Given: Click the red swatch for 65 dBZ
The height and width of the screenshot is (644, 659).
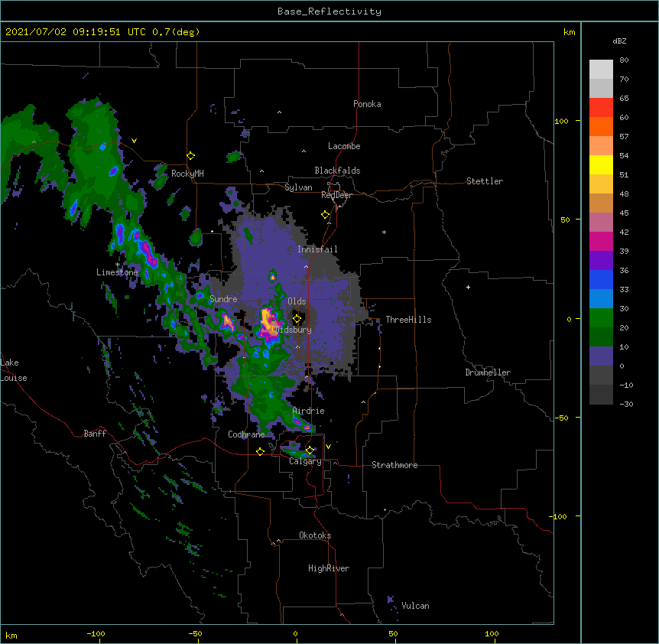Looking at the screenshot, I should click(601, 107).
